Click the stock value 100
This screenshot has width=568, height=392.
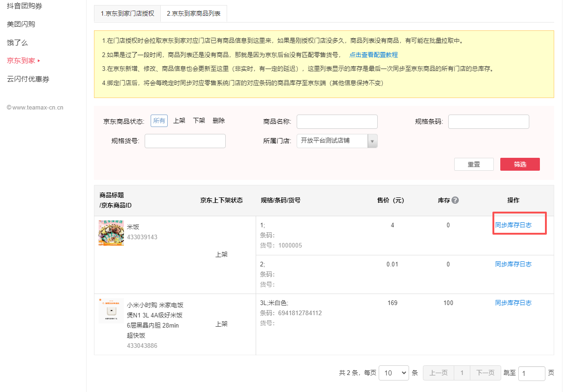pos(448,303)
